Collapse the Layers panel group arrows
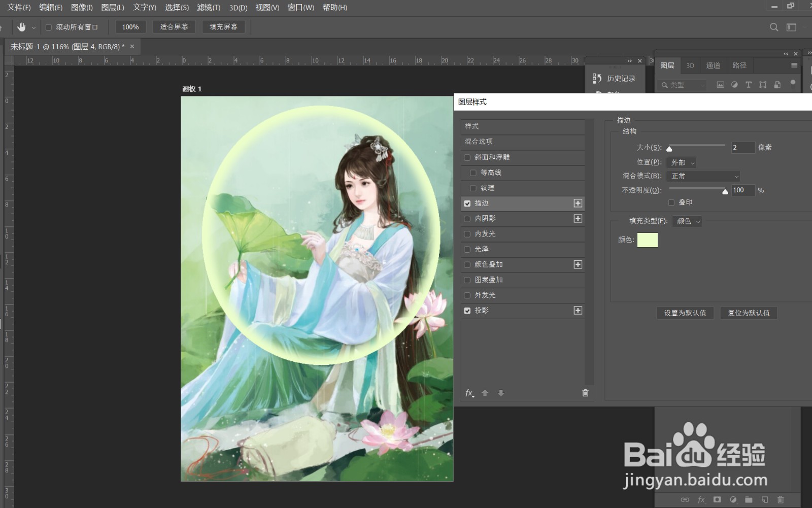The height and width of the screenshot is (508, 812). coord(786,54)
